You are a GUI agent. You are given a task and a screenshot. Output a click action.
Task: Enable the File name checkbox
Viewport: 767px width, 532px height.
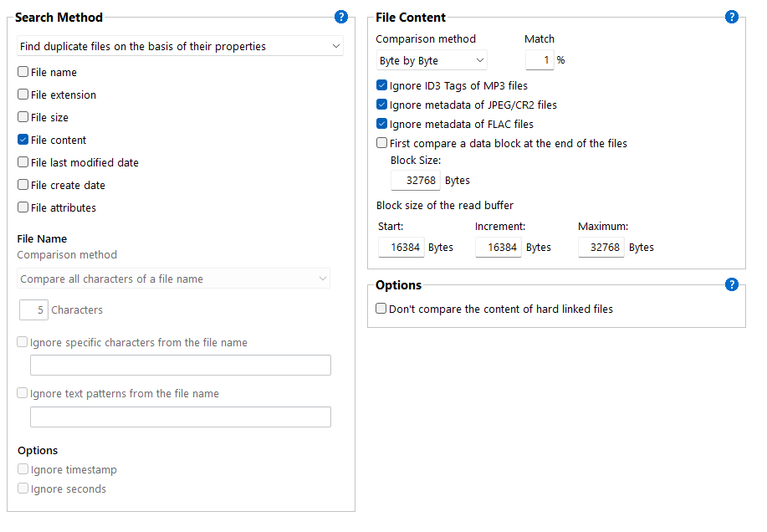23,73
